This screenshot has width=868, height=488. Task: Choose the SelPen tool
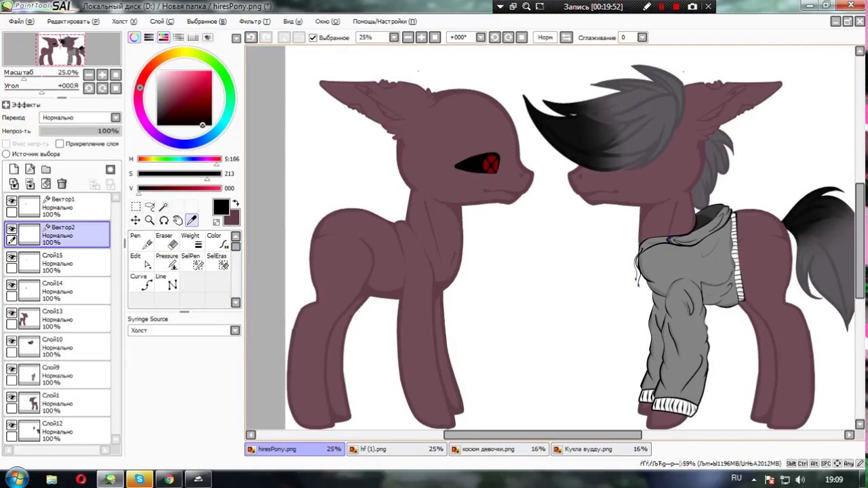[192, 261]
